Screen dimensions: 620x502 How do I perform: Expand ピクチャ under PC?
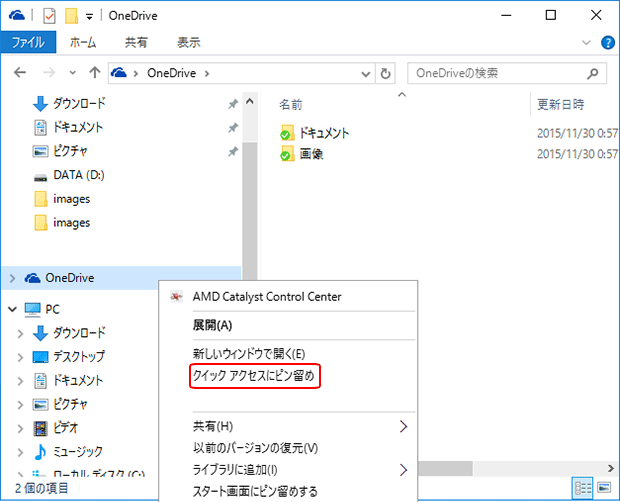20,405
